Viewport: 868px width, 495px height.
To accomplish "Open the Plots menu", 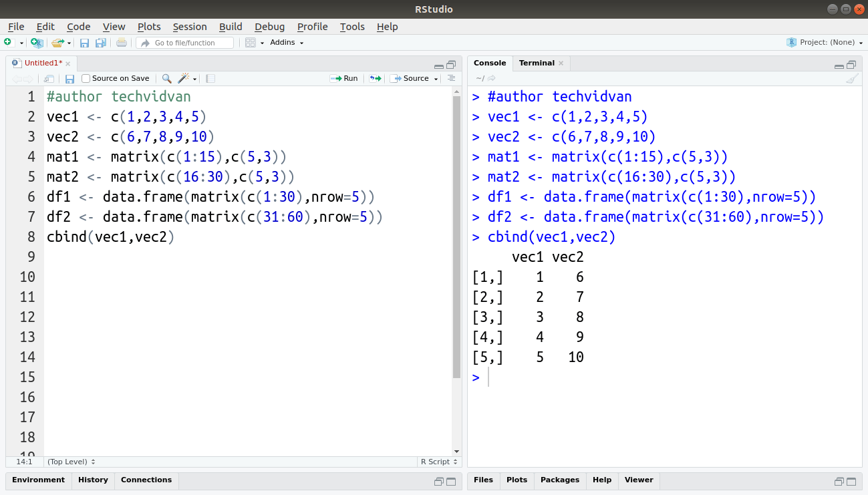I will (x=149, y=27).
